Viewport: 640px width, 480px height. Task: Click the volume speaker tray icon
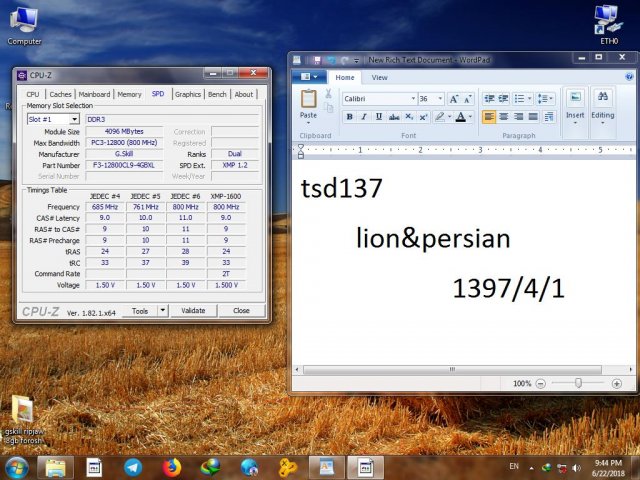tap(576, 468)
